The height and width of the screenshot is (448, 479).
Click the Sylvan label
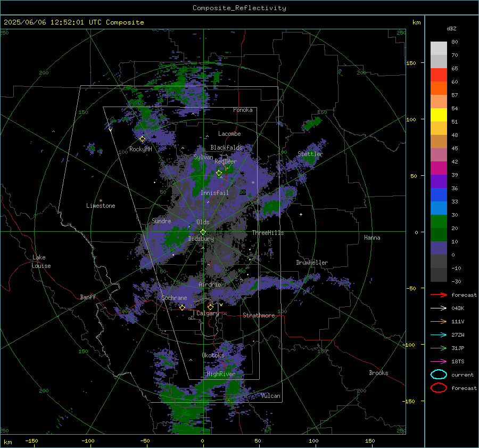coord(203,157)
